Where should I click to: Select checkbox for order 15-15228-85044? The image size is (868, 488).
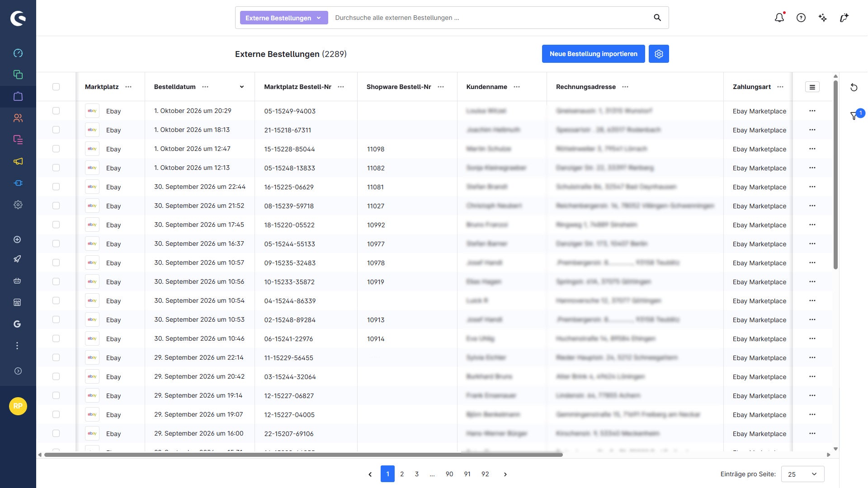56,149
